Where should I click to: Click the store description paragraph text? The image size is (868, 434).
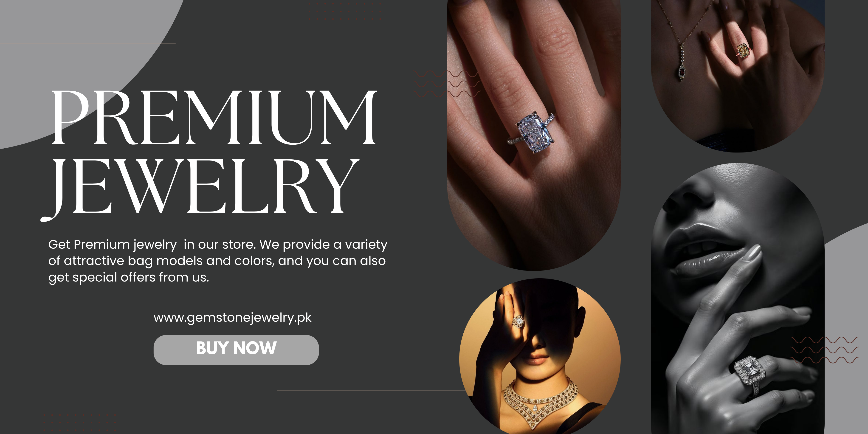tap(218, 261)
